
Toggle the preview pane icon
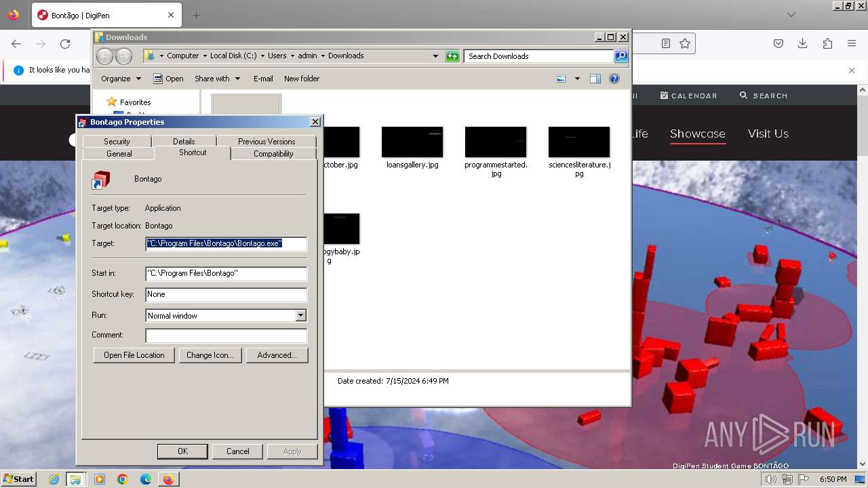click(x=595, y=79)
